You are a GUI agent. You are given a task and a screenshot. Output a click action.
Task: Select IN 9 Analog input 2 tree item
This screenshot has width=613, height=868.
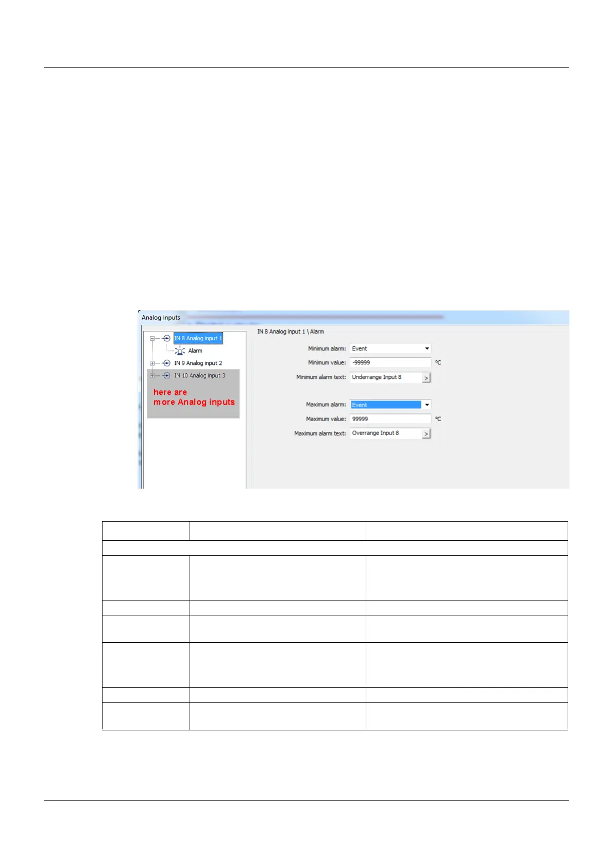pyautogui.click(x=198, y=363)
